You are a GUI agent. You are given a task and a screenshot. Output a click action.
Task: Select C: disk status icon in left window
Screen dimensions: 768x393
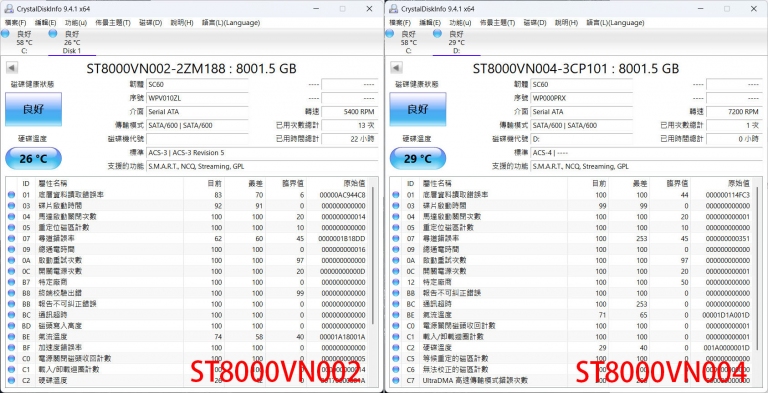click(5, 33)
